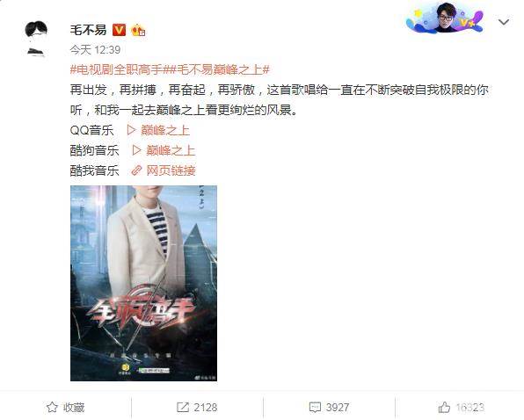Click Mao Buyi's profile avatar
Image resolution: width=524 pixels, height=420 pixels.
[x=36, y=38]
